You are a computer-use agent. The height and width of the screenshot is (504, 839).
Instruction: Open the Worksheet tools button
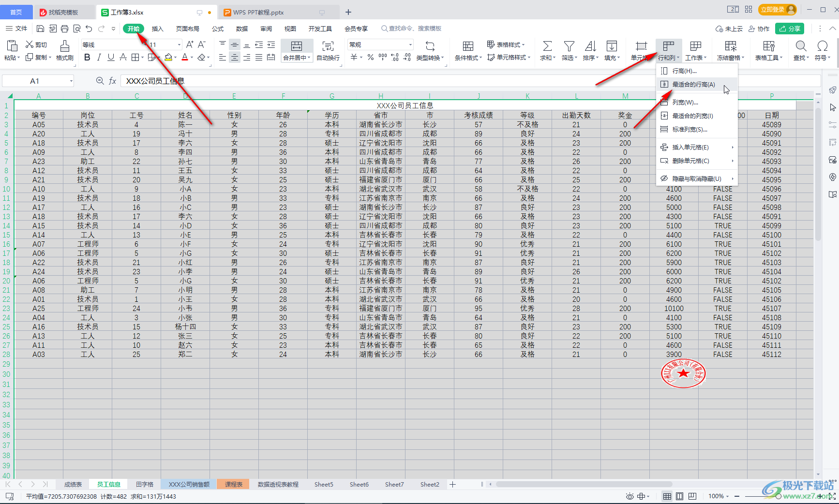(696, 51)
